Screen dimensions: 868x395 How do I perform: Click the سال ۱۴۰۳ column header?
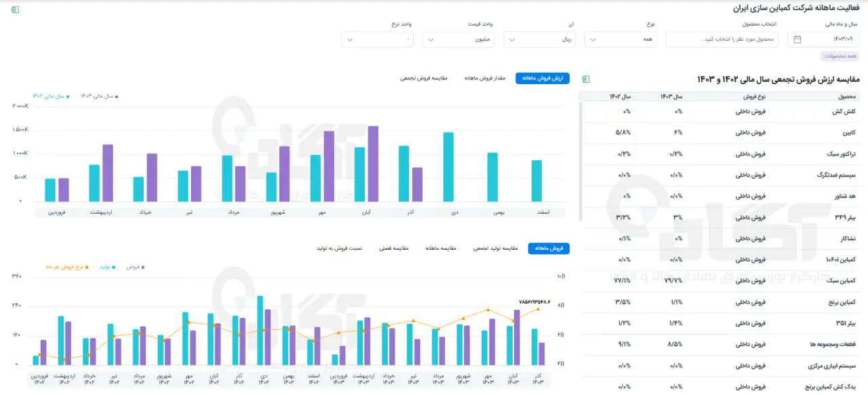[x=671, y=96]
